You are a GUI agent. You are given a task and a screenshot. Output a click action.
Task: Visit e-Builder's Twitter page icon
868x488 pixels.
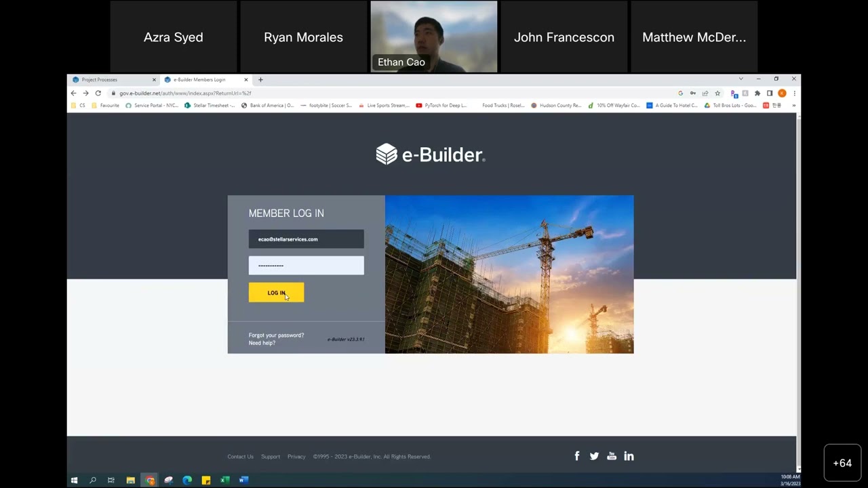point(594,456)
